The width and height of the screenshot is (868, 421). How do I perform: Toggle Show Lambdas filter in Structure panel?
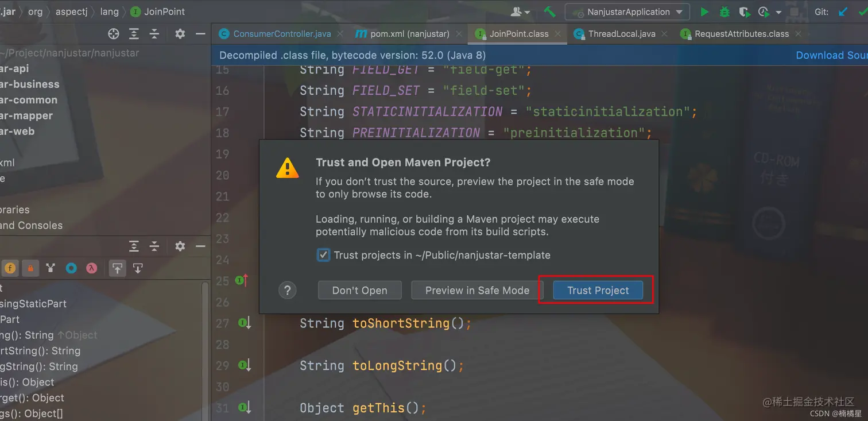(x=91, y=268)
